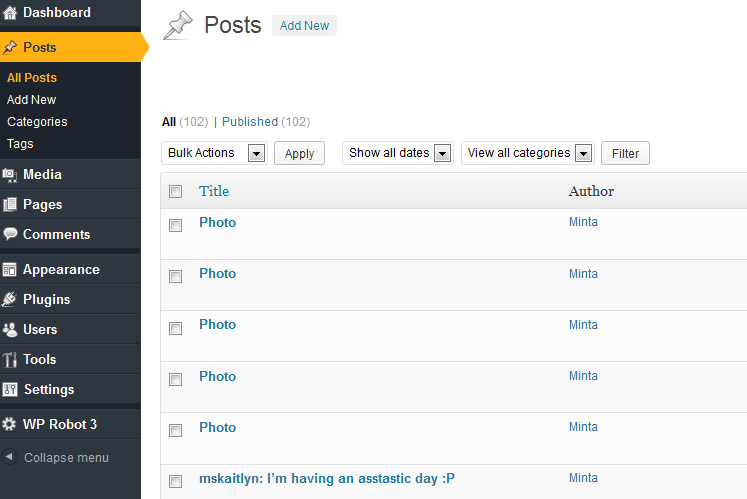Click the Pages icon in sidebar
Viewport: 747px width, 499px height.
click(x=10, y=205)
